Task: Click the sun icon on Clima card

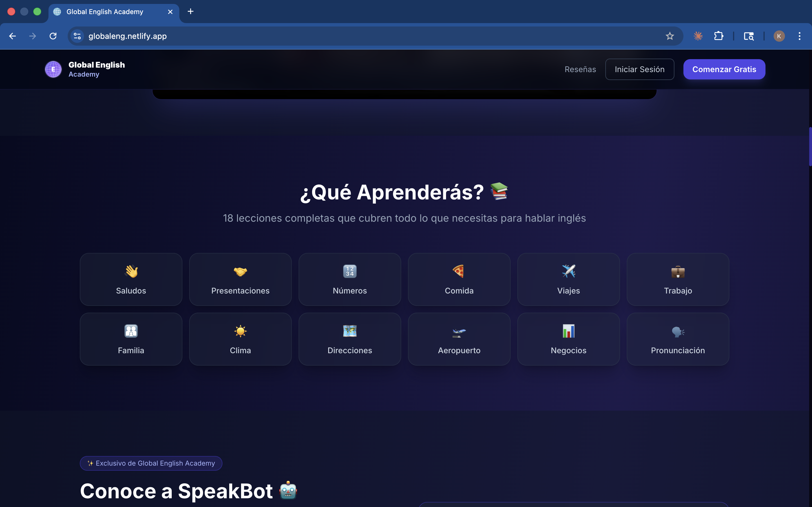Action: click(x=240, y=331)
